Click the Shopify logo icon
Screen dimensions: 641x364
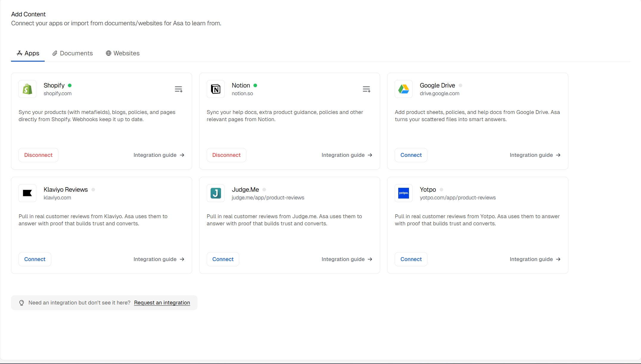27,89
